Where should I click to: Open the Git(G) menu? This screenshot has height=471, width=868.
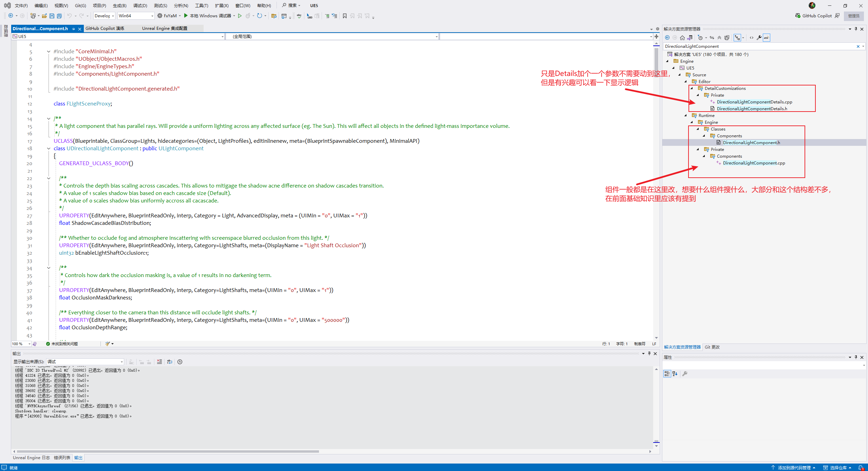pos(80,5)
